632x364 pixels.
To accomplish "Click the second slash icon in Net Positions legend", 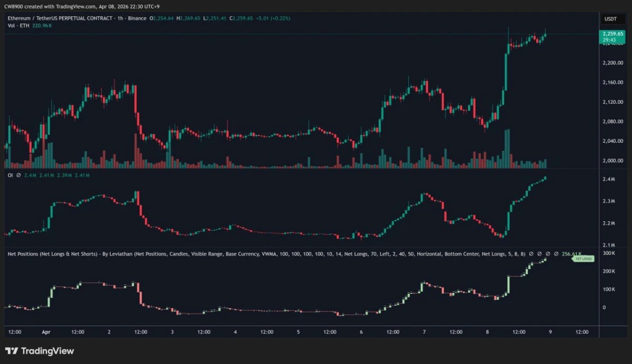I will 539,253.
